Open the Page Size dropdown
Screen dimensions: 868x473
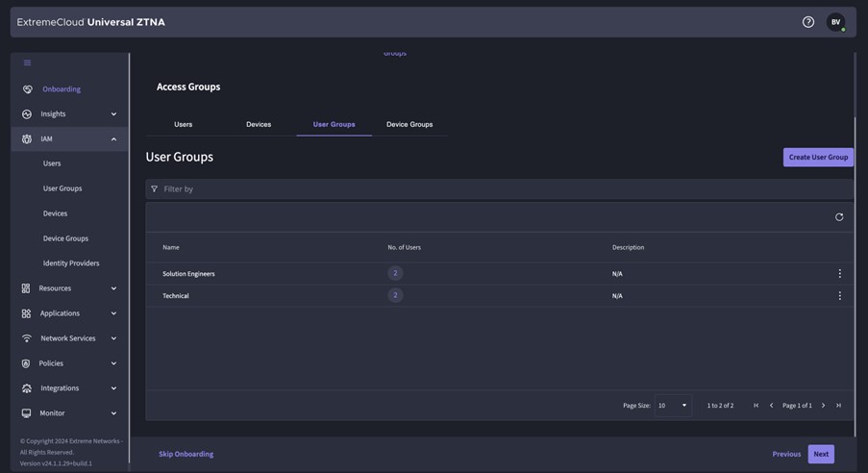click(673, 406)
